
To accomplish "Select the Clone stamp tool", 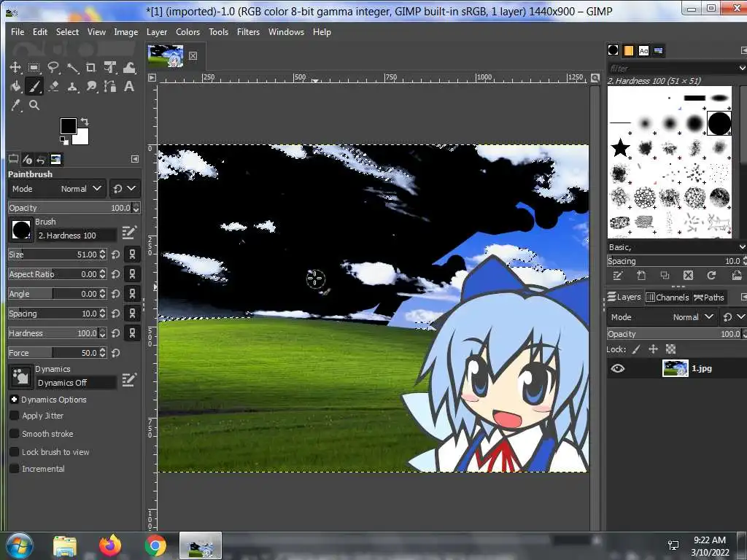I will tap(72, 86).
